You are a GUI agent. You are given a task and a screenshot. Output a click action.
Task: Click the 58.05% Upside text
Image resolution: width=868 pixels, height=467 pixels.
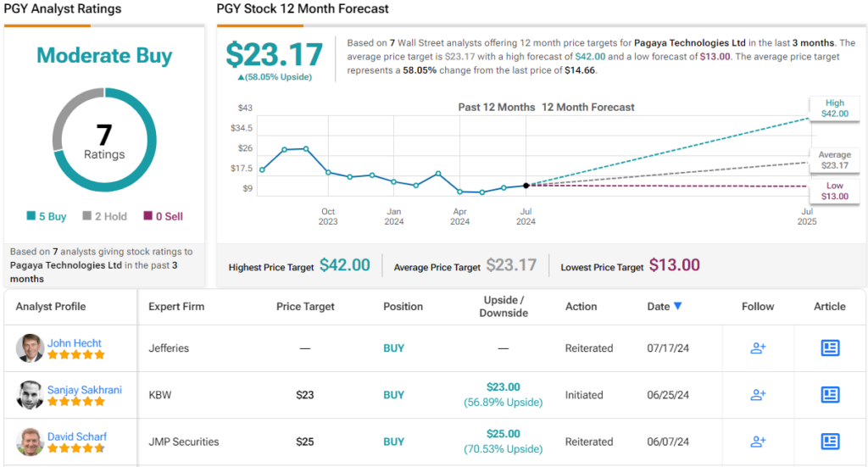(275, 77)
